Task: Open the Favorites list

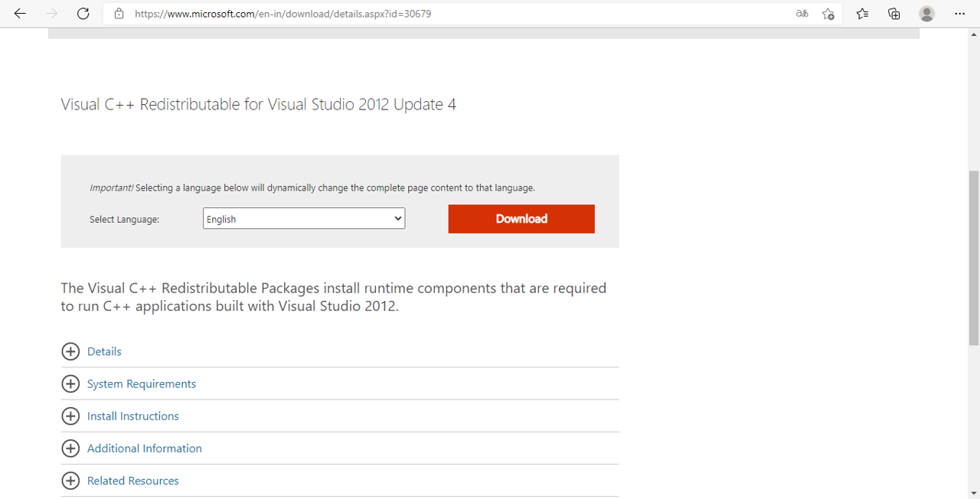Action: (x=862, y=14)
